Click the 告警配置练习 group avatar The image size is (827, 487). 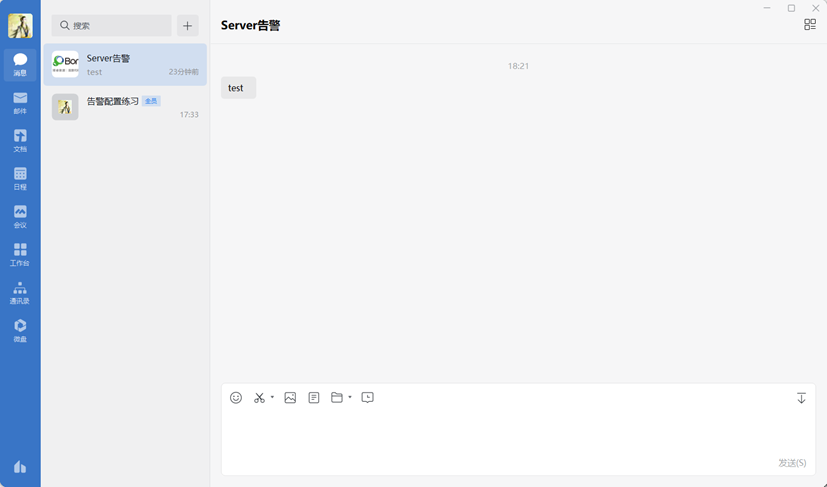coord(65,107)
